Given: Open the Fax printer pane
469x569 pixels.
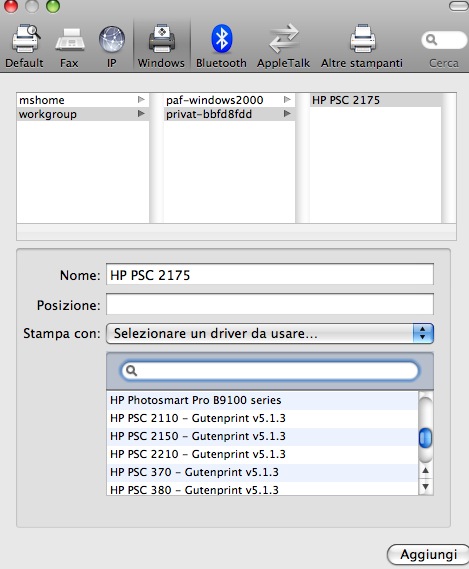Looking at the screenshot, I should [69, 40].
